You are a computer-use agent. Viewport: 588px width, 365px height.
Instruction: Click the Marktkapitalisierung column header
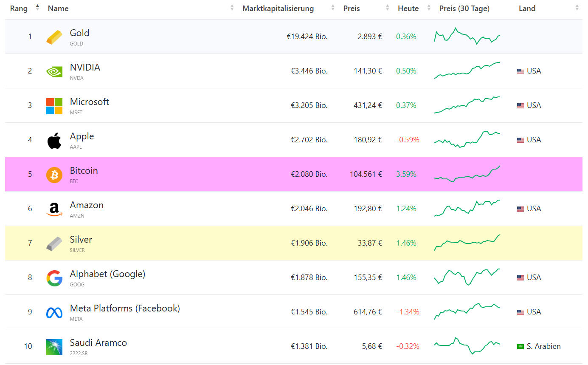pos(278,8)
